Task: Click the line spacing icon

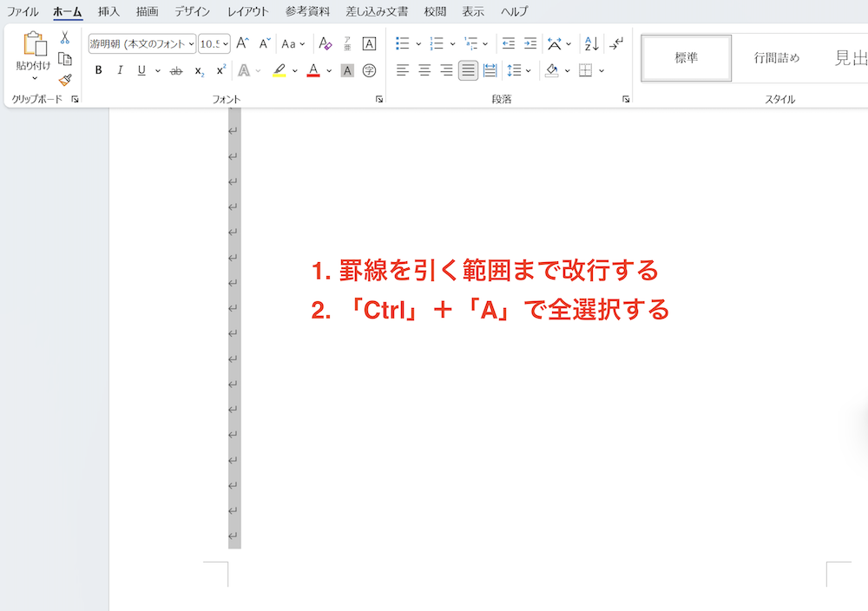Action: point(514,70)
